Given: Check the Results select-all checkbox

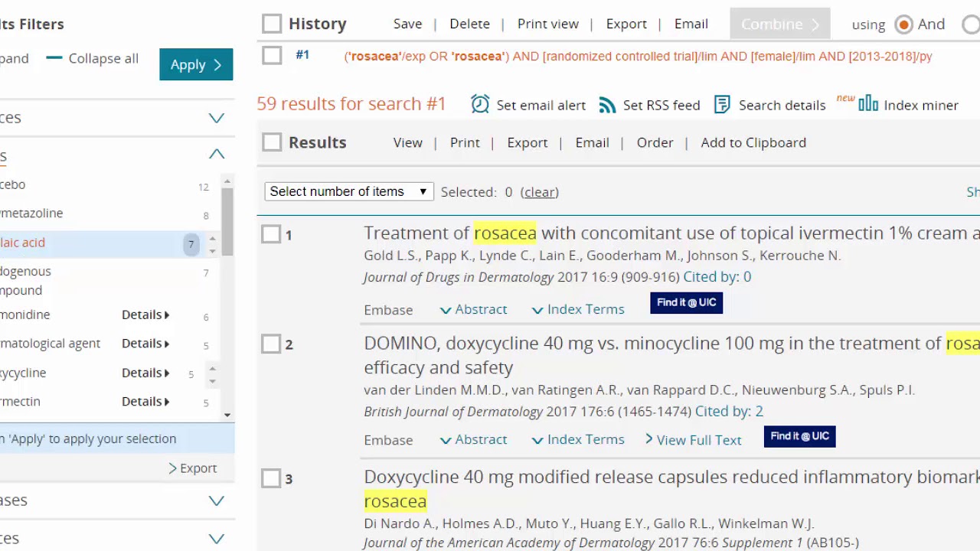Looking at the screenshot, I should (x=272, y=142).
